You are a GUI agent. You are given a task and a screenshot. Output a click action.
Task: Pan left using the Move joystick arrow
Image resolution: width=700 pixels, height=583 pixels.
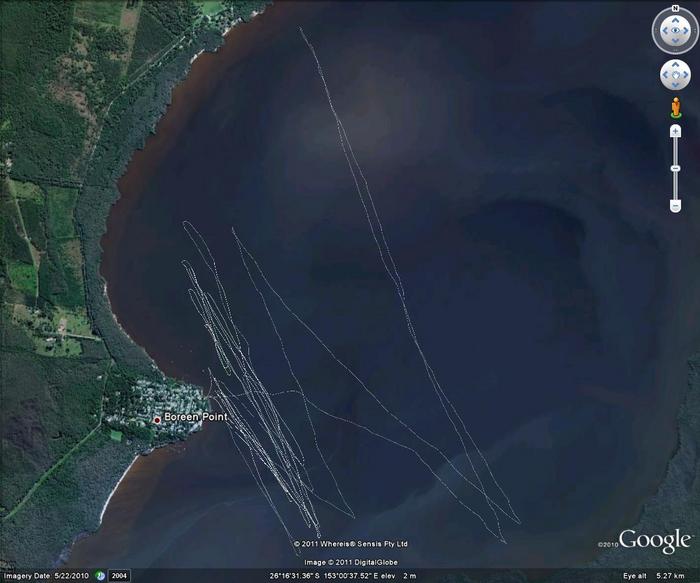point(665,75)
